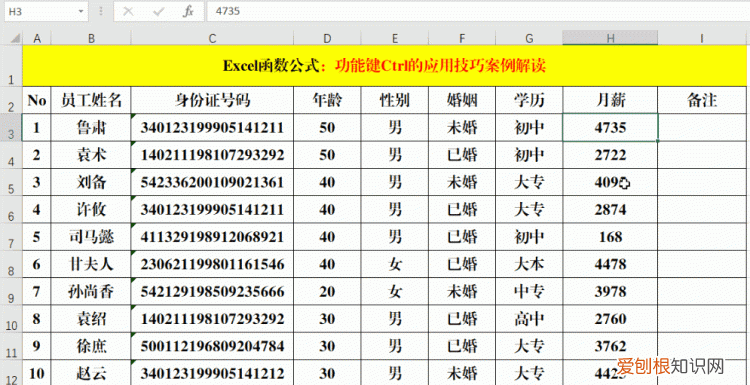The height and width of the screenshot is (385, 750).
Task: Select the salary cell 168
Action: (x=610, y=237)
